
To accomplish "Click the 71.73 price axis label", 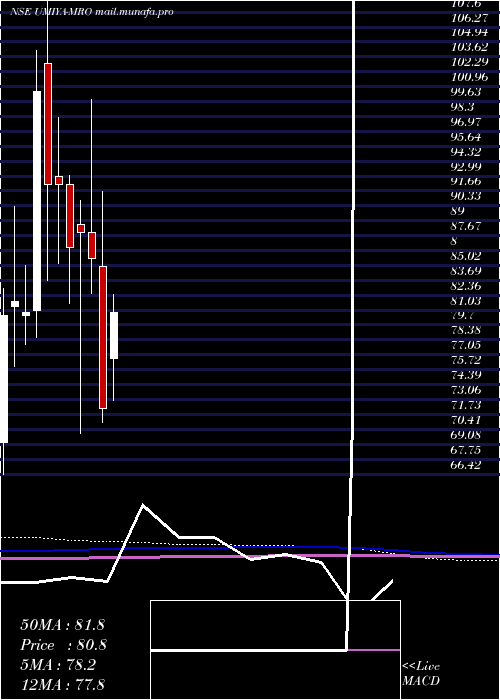I will tap(466, 405).
